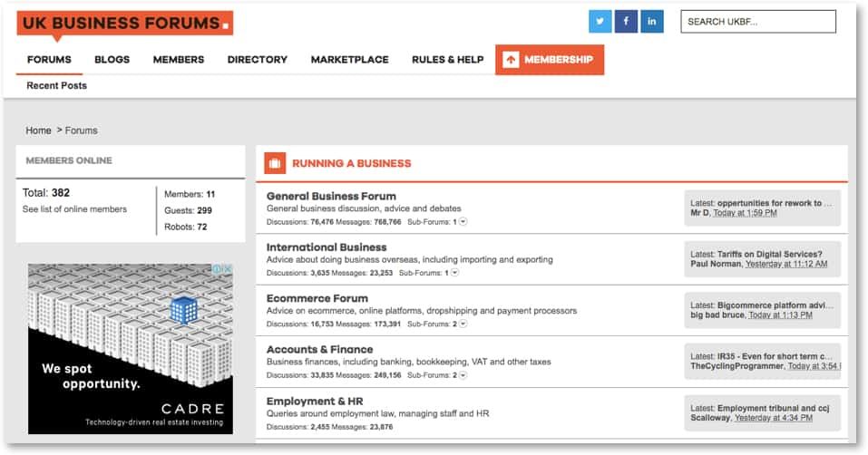Switch to the Marketplace tab

349,60
